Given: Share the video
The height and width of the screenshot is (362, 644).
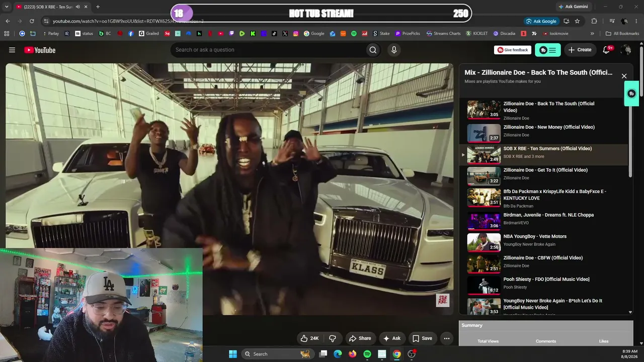Looking at the screenshot, I should pos(360,338).
